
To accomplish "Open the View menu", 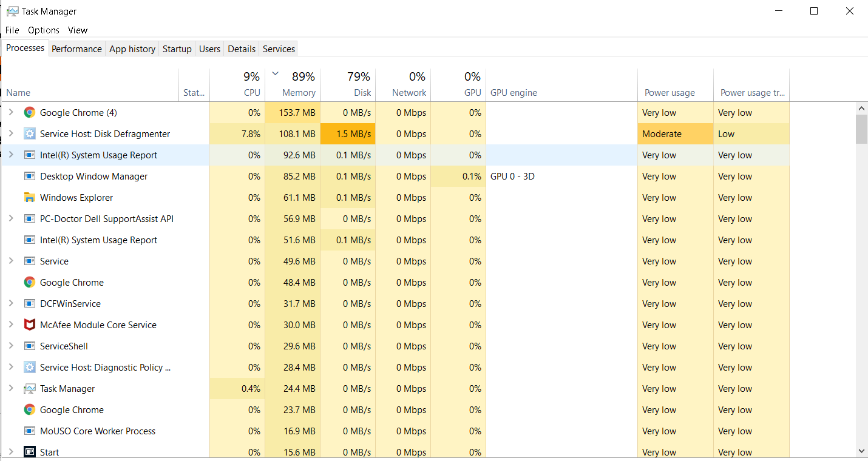I will tap(78, 30).
